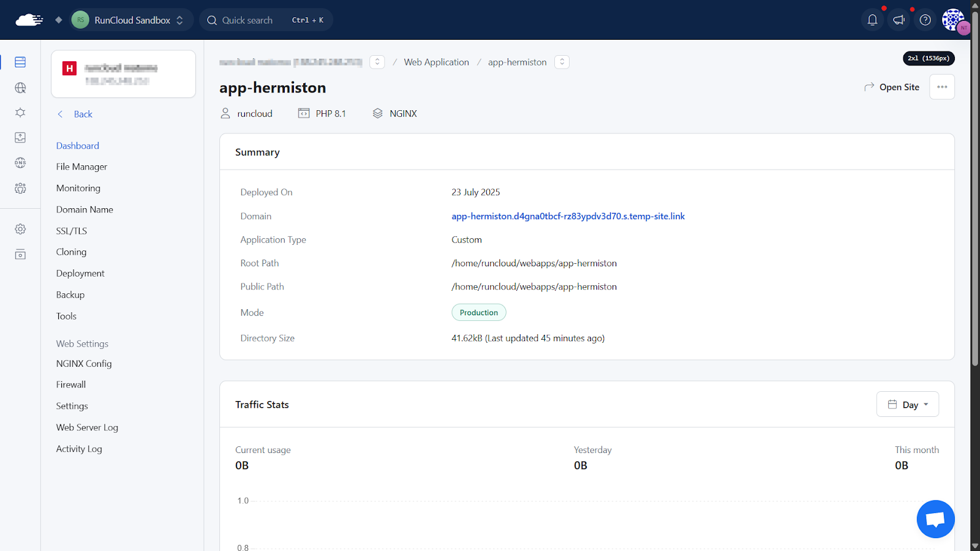Open the app-hermiston temp-site domain link

pyautogui.click(x=568, y=216)
